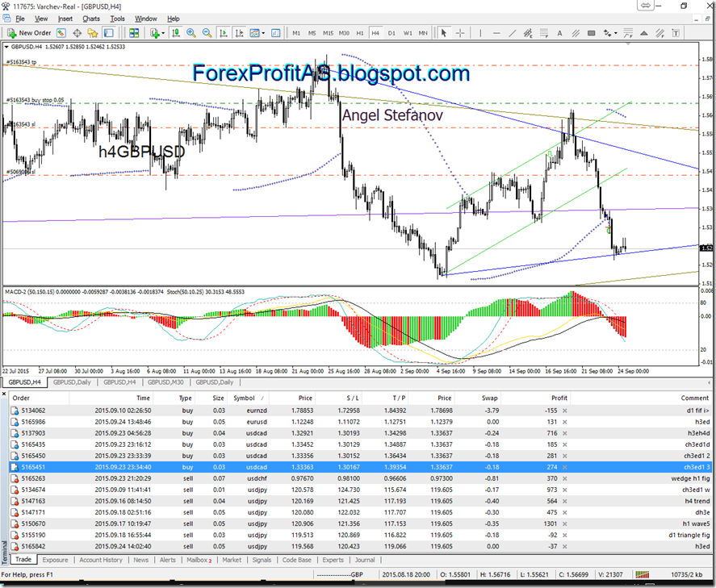The width and height of the screenshot is (716, 588).
Task: Select the Vertical Line tool
Action: pyautogui.click(x=480, y=33)
